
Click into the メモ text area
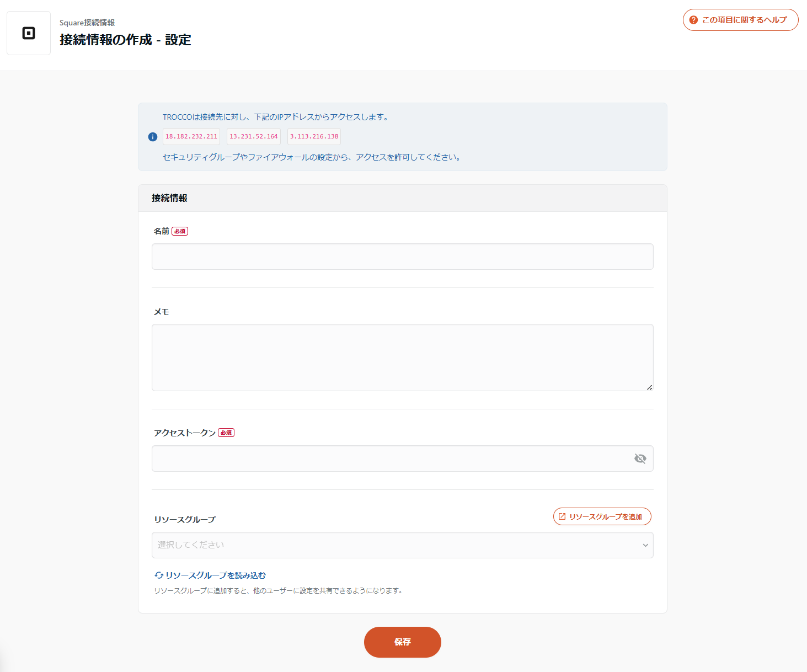pyautogui.click(x=403, y=358)
